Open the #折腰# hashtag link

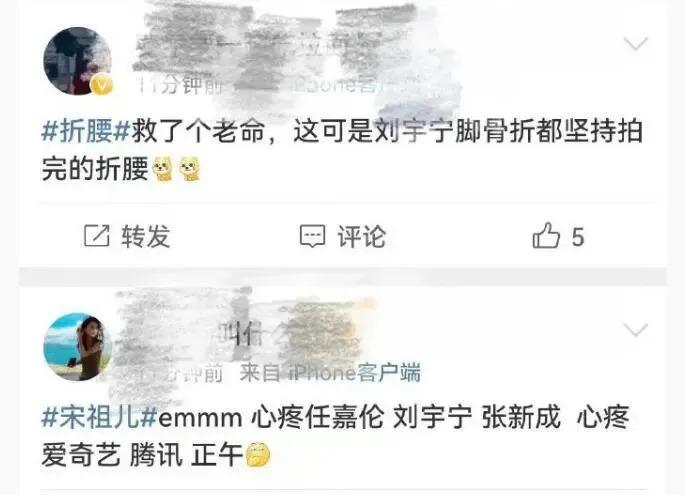click(x=85, y=130)
